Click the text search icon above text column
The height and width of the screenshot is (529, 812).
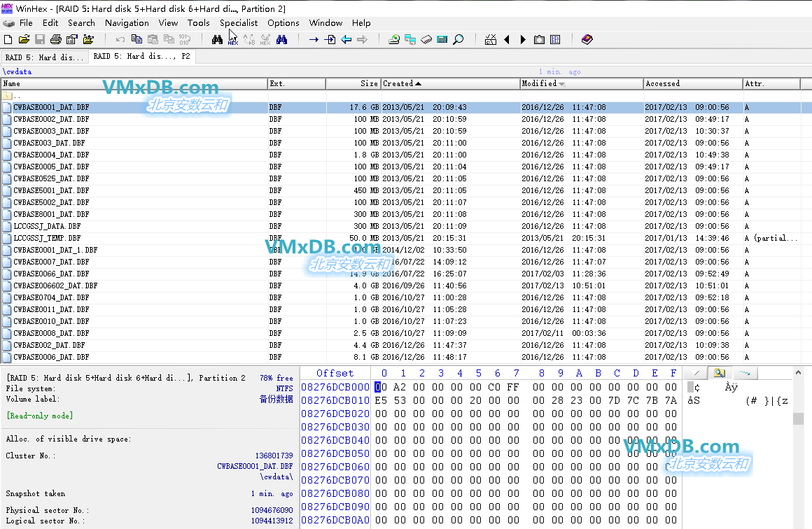720,373
